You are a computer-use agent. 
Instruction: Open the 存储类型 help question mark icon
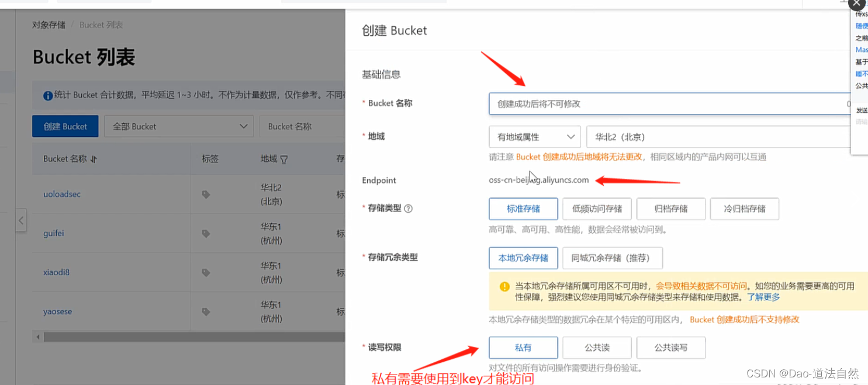408,209
